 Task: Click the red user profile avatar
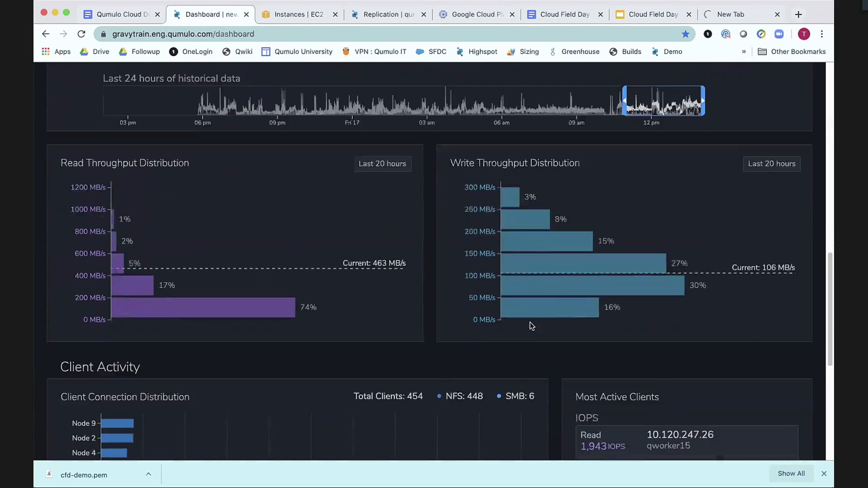coord(804,34)
